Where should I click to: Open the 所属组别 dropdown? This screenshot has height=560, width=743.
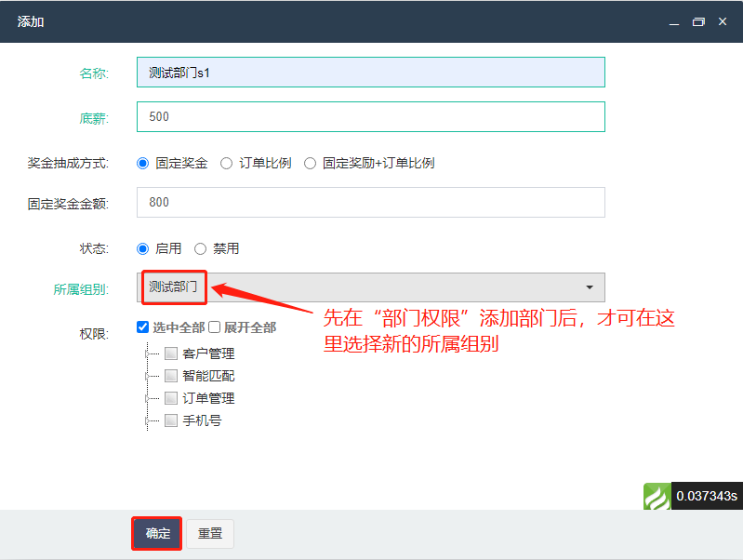pyautogui.click(x=370, y=287)
